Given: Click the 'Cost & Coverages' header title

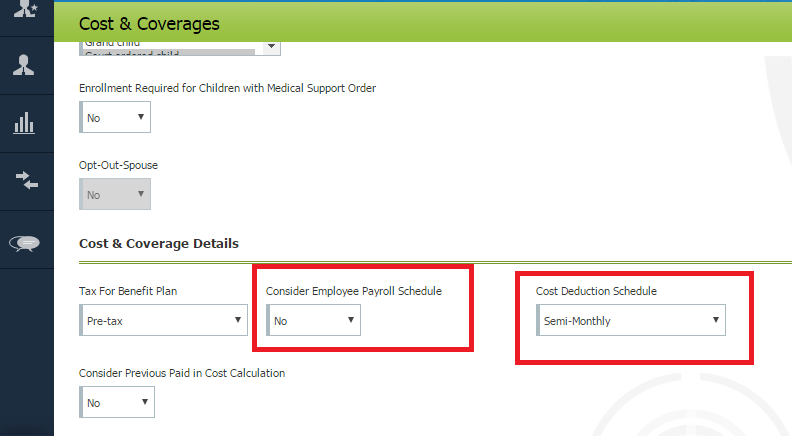Looking at the screenshot, I should (149, 23).
